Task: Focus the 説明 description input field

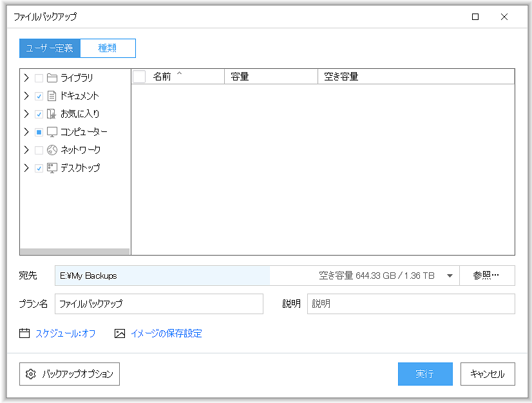Action: click(x=411, y=304)
